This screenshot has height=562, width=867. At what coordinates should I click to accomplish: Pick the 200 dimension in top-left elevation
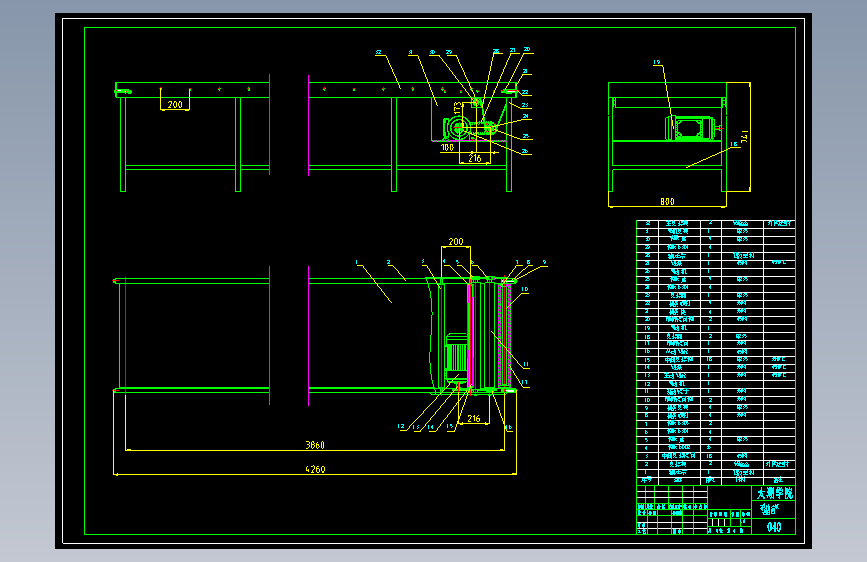(175, 104)
